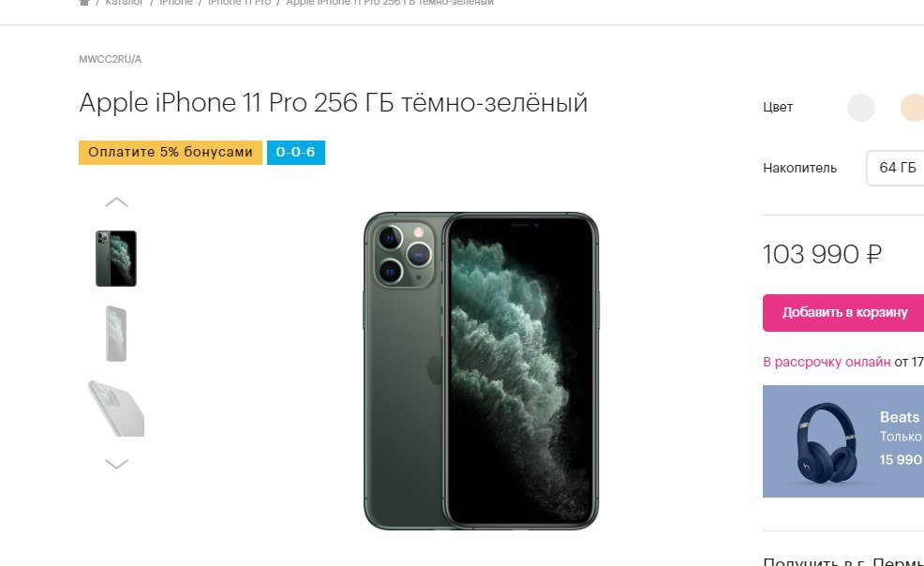Viewport: 924px width, 566px height.
Task: Select the 64 ГБ storage option
Action: click(x=896, y=168)
